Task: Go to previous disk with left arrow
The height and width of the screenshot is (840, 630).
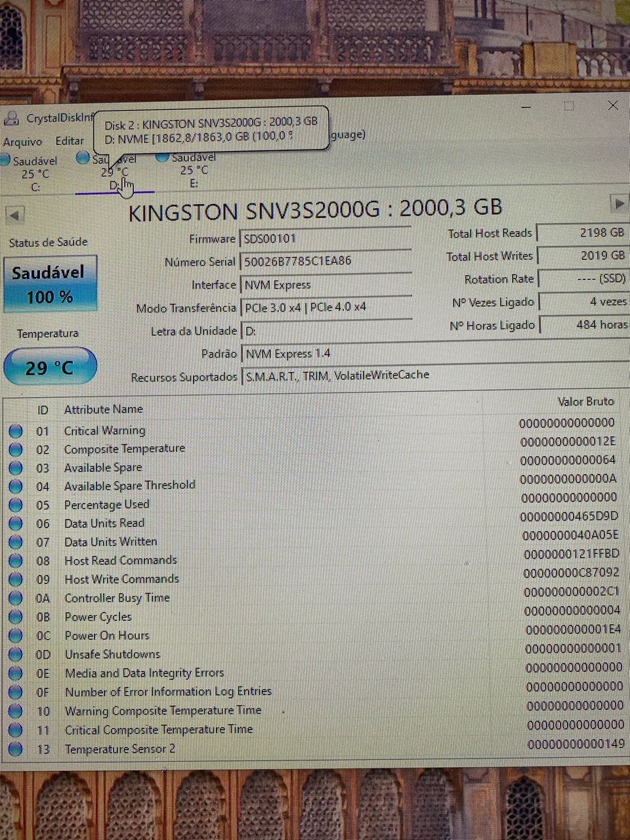Action: coord(14,215)
